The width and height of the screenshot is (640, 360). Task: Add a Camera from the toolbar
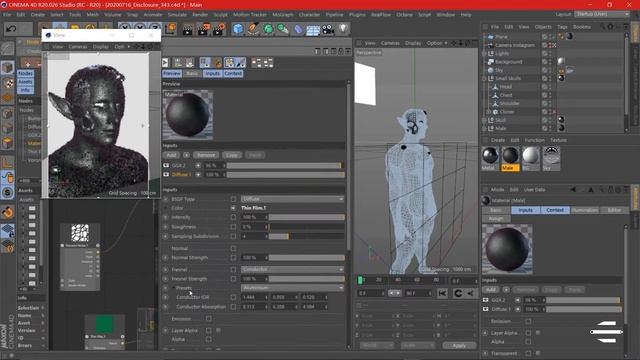pos(328,29)
